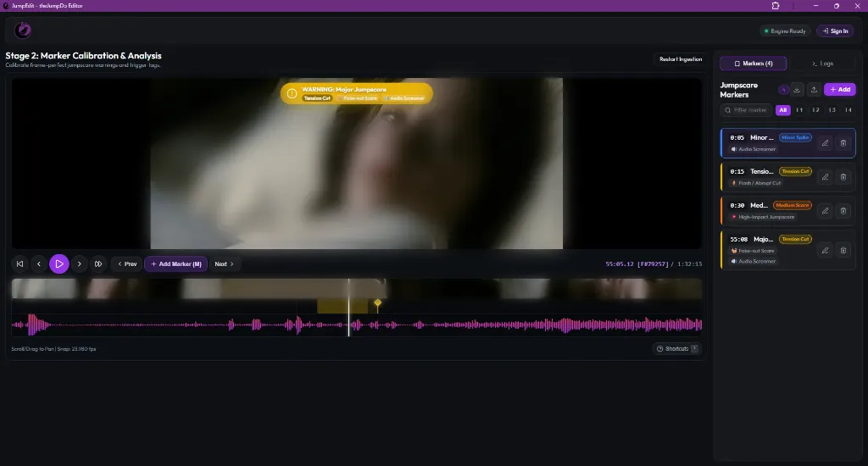Click the filmstrip thumbnail track
The image size is (868, 466).
[357, 288]
